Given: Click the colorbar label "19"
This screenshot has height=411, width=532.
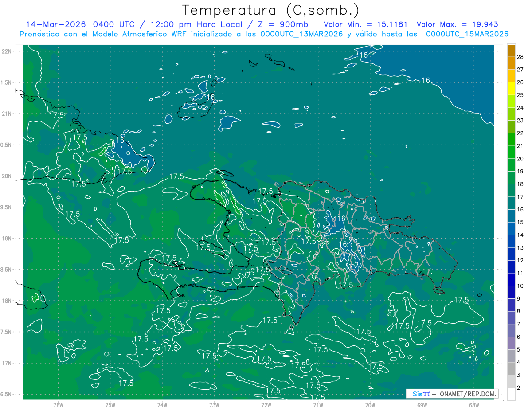Looking at the screenshot, I should tap(521, 171).
